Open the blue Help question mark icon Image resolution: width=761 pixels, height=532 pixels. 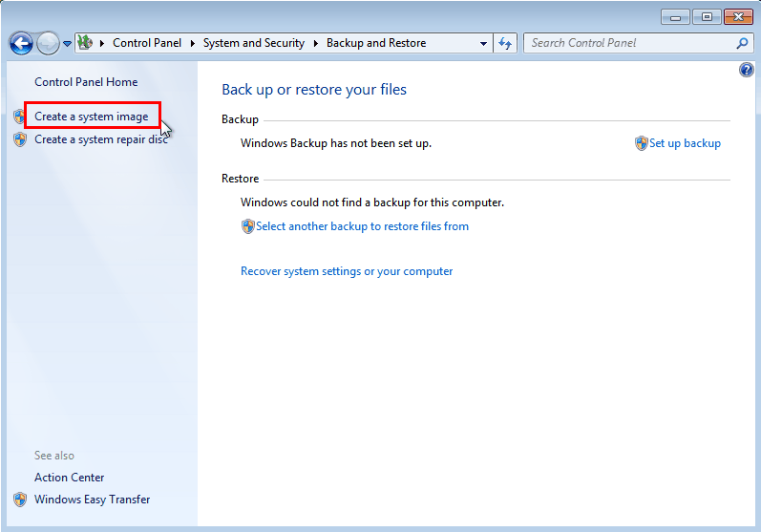coord(747,70)
